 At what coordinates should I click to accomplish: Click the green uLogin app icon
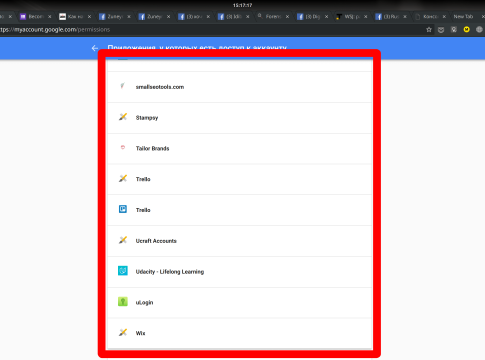(x=123, y=302)
